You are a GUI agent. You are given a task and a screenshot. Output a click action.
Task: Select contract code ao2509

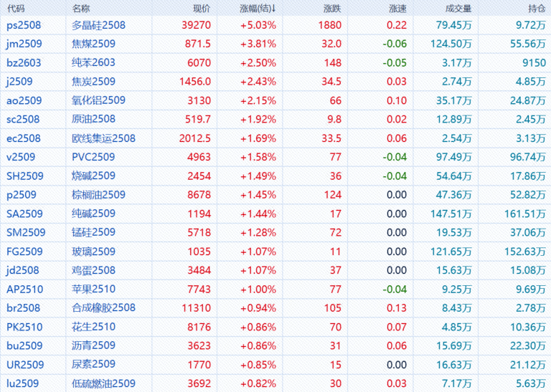24,100
